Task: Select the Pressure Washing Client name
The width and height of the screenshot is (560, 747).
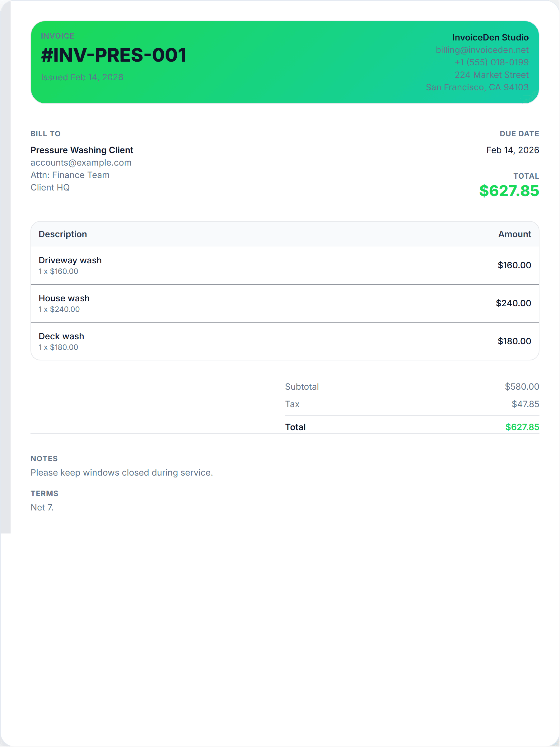Action: 82,150
